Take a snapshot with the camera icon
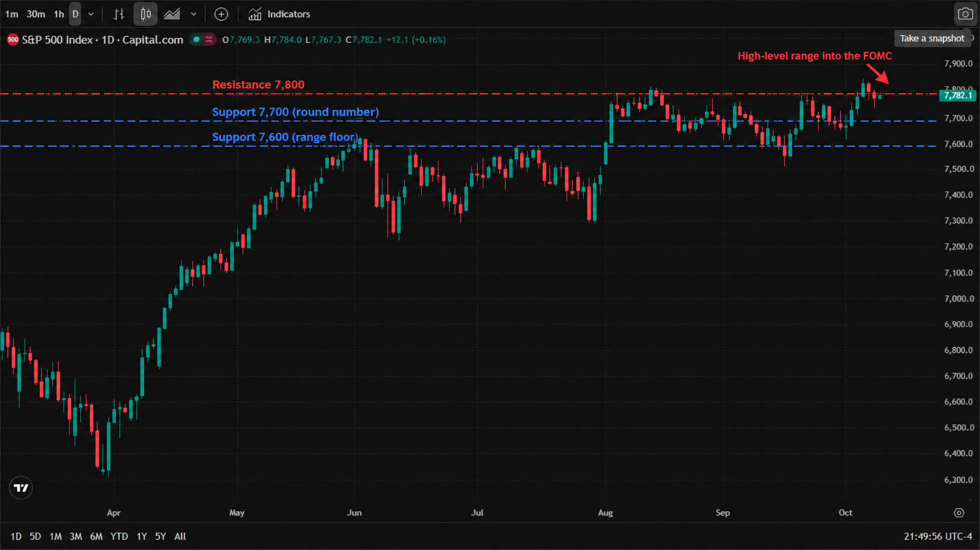 965,14
